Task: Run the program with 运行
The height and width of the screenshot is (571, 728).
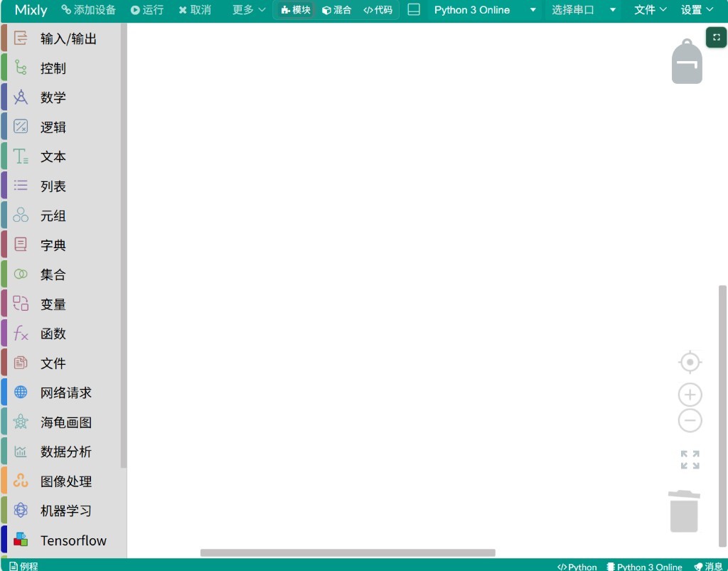Action: [x=147, y=10]
